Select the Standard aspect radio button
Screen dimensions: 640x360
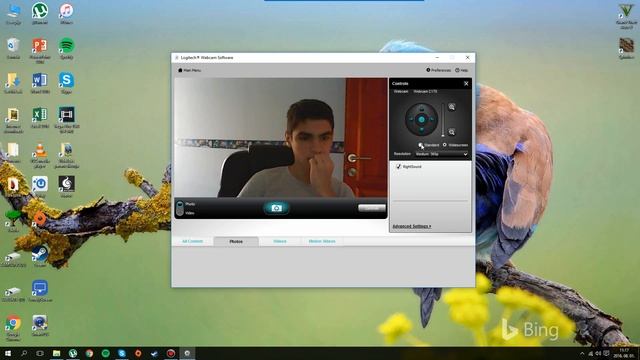[421, 145]
